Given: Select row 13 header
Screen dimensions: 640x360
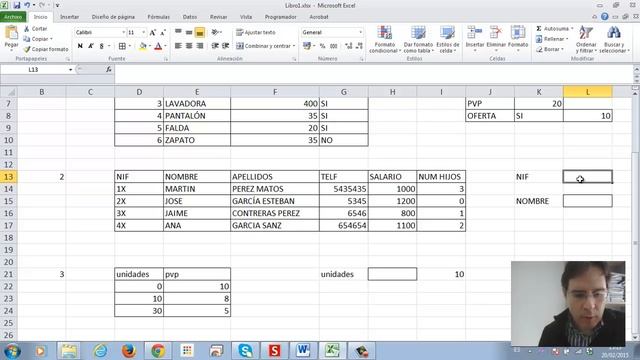Looking at the screenshot, I should click(x=9, y=177).
